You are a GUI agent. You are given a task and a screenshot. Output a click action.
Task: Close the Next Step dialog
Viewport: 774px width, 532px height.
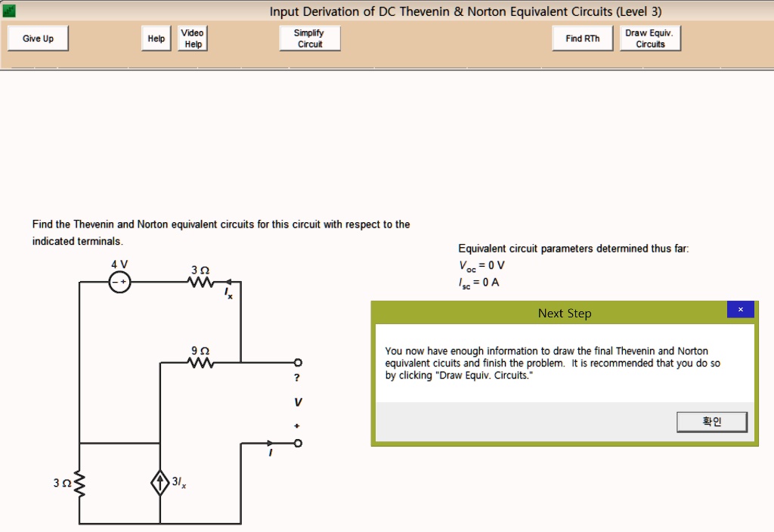pyautogui.click(x=740, y=310)
